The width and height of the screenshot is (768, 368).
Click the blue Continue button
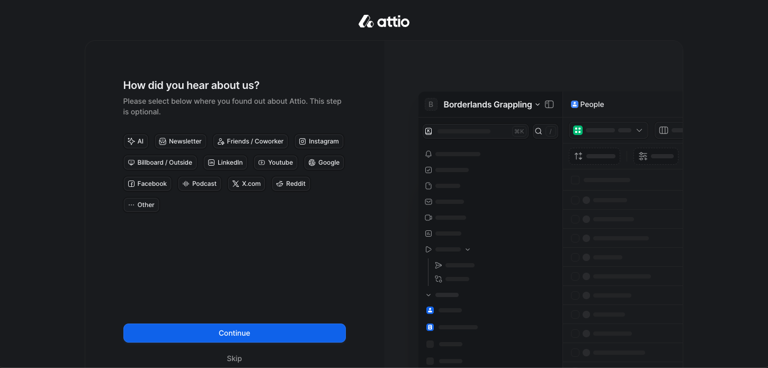click(234, 333)
